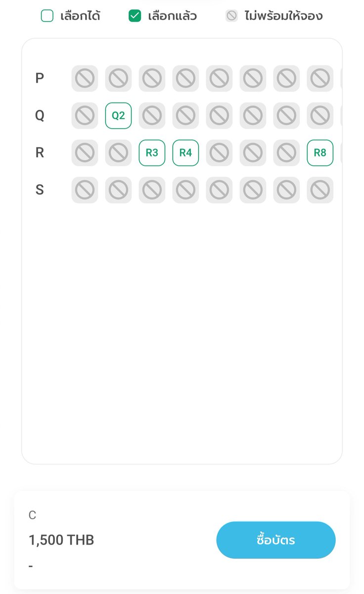Click the เลือกได้ legend checkbox
This screenshot has width=364, height=594.
pyautogui.click(x=47, y=16)
